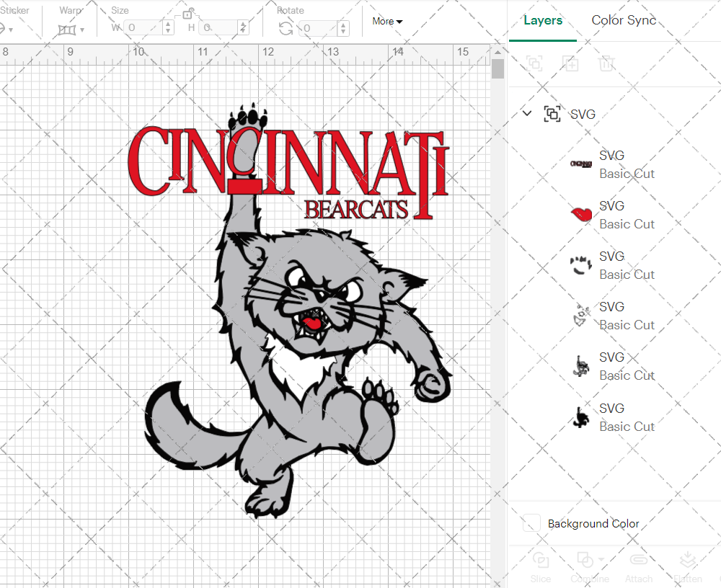Click the group select icon above layers
721x588 pixels.
click(534, 63)
